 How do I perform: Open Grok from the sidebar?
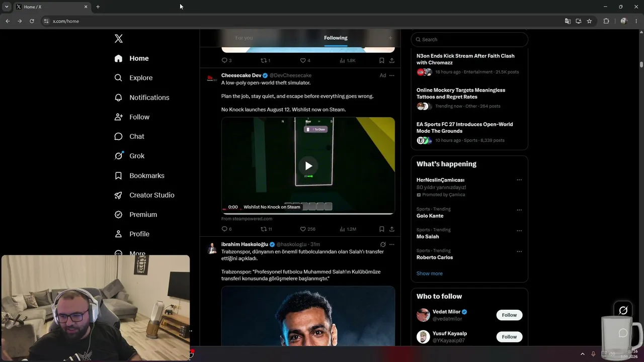(x=129, y=156)
